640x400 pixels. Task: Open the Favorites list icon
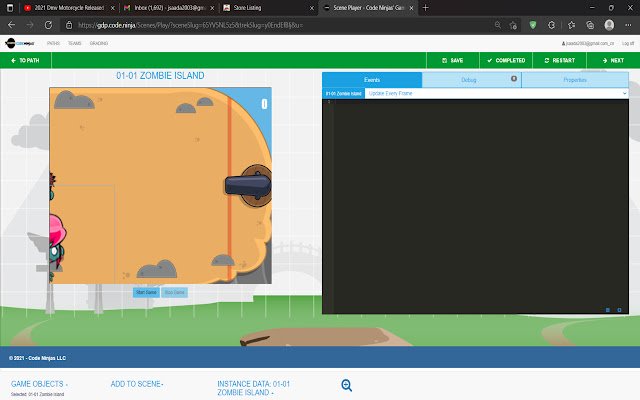[x=571, y=25]
